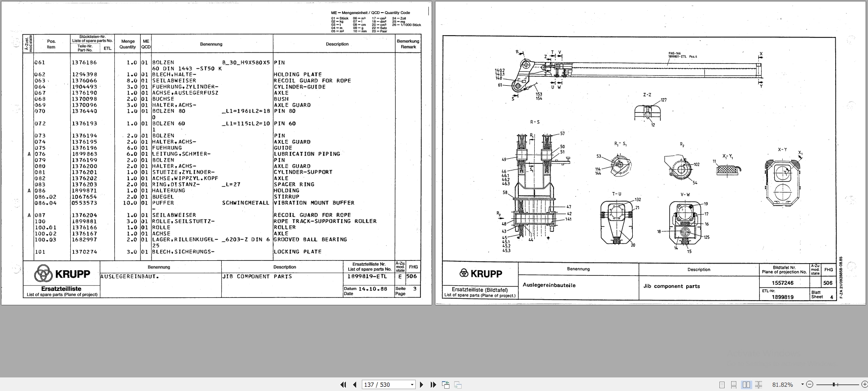Click 'Jib component parts' on right page
Viewport: 868px width, 391px height.
tap(672, 286)
